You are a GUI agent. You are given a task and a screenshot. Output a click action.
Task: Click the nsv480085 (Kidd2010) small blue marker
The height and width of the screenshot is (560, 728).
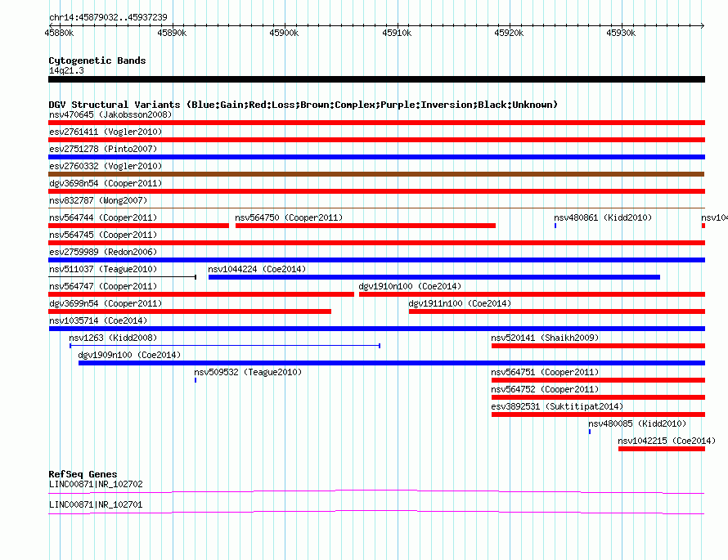pyautogui.click(x=590, y=432)
